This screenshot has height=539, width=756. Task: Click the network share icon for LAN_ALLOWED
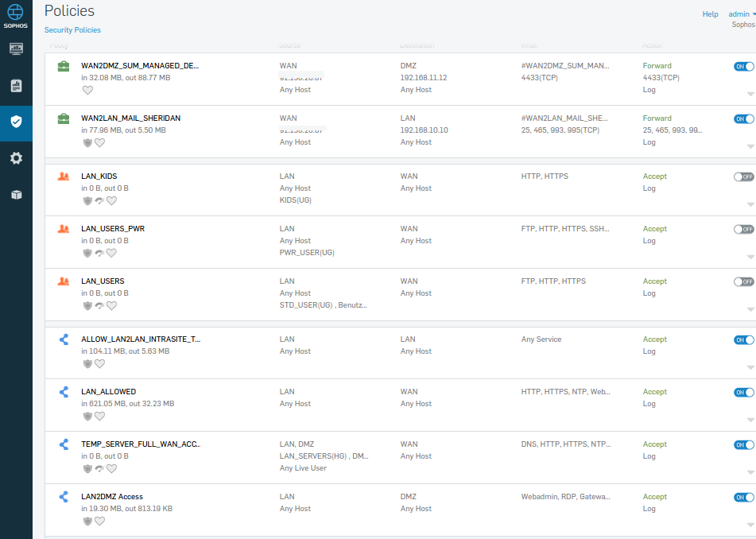(64, 392)
